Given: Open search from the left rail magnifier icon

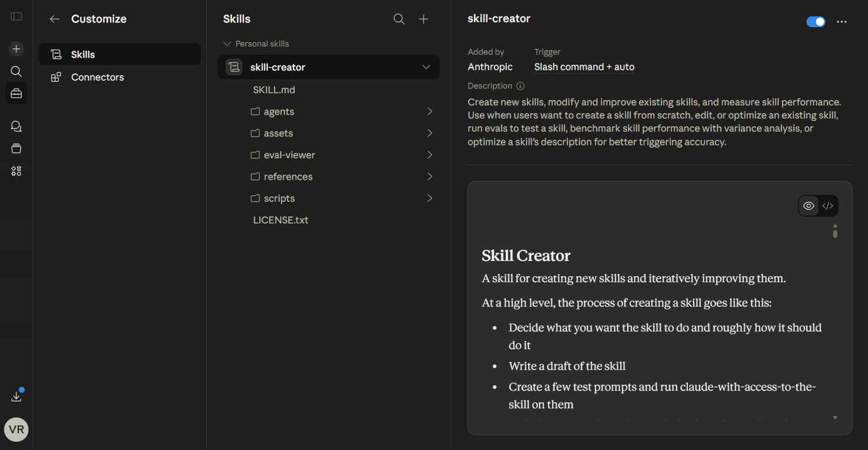Looking at the screenshot, I should (16, 71).
